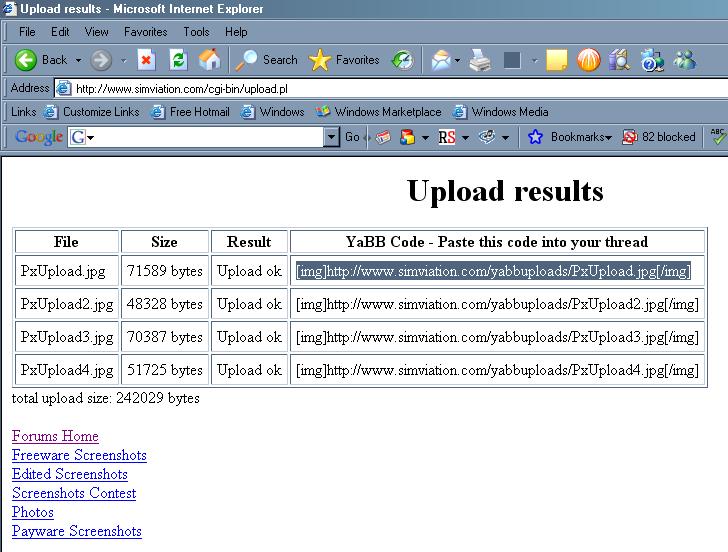Refresh the page with the Refresh icon
Screen dimensions: 728x552
pyautogui.click(x=178, y=60)
